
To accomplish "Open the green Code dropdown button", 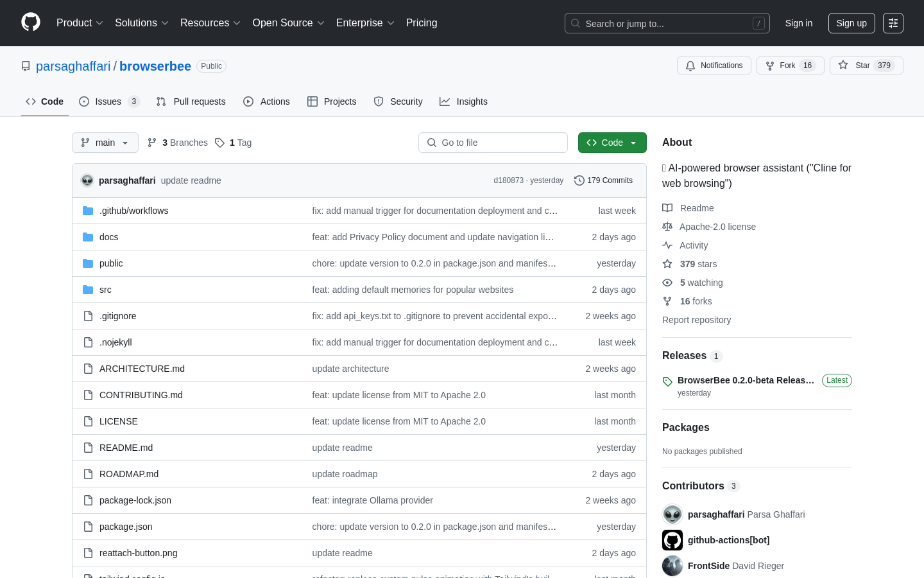I will click(x=612, y=143).
